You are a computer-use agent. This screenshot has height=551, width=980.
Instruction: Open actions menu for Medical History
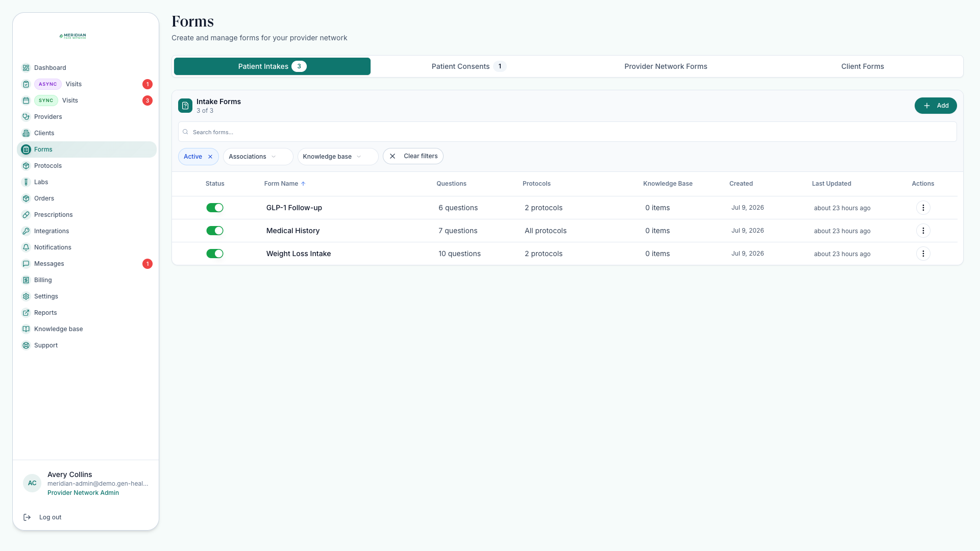tap(923, 231)
